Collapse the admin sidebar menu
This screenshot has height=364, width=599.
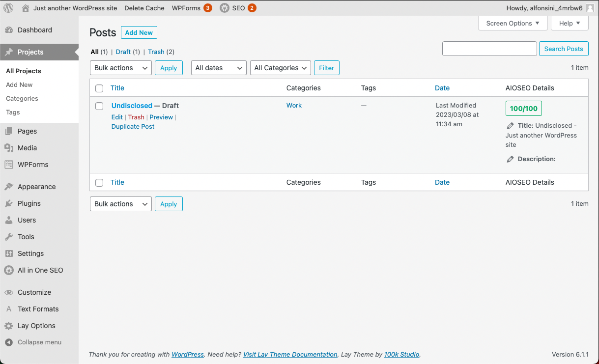tap(40, 342)
